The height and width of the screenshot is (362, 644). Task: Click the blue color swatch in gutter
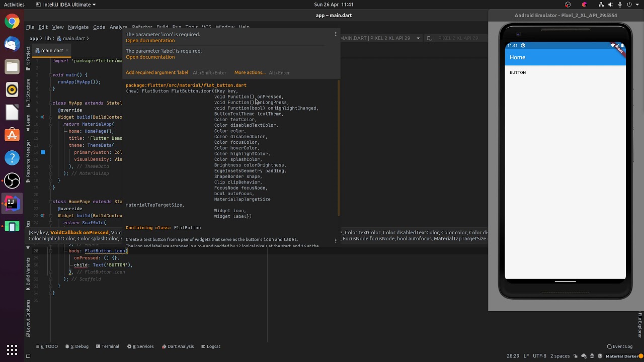[43, 152]
